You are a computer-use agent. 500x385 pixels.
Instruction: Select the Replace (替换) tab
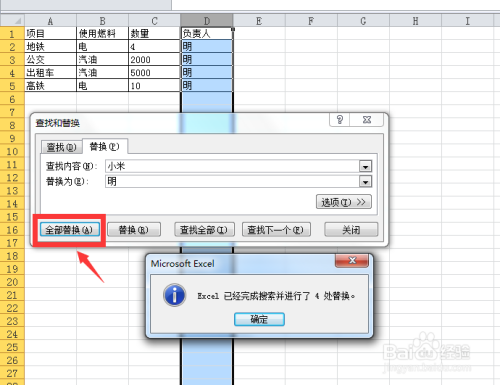[105, 146]
